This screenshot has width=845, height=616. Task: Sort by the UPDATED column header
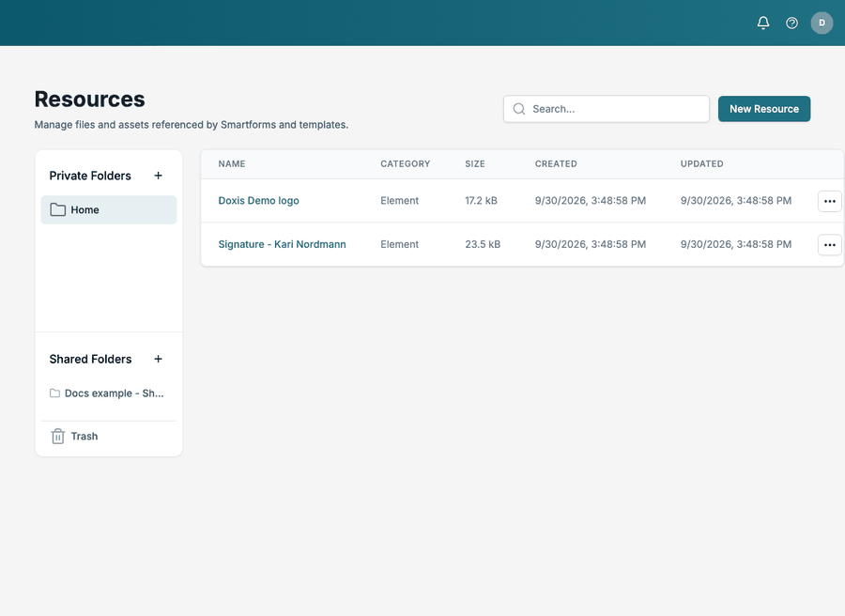[701, 163]
